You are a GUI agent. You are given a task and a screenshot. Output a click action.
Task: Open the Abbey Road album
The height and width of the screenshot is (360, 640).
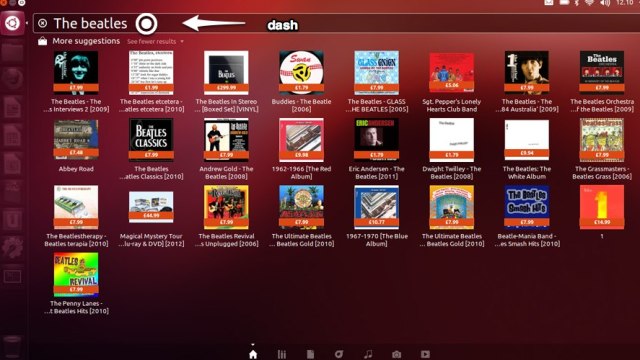pyautogui.click(x=76, y=145)
